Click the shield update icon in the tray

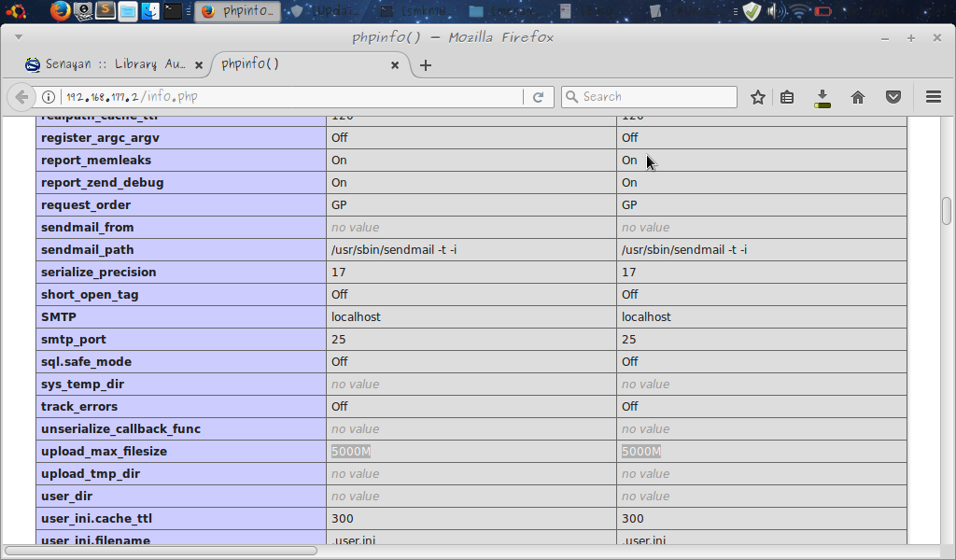tap(750, 11)
